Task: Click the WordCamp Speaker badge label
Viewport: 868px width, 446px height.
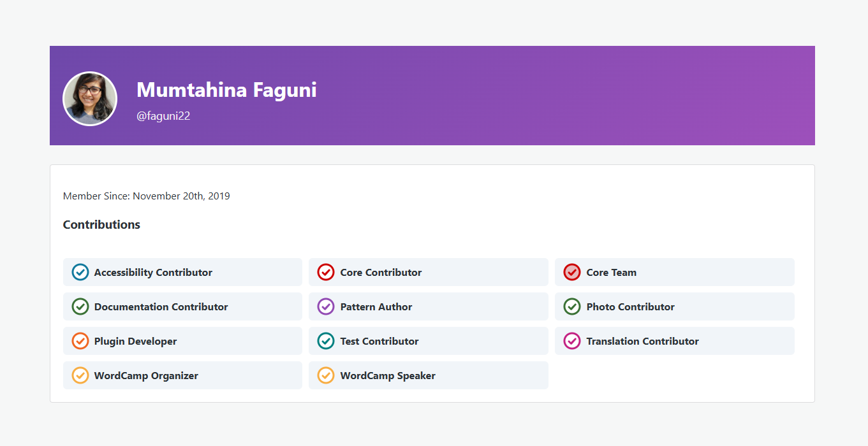Action: pos(388,376)
